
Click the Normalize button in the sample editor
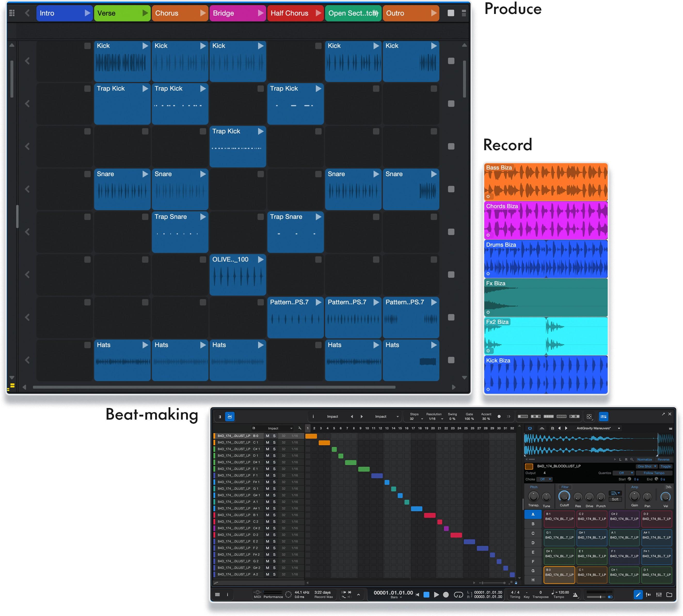point(645,460)
